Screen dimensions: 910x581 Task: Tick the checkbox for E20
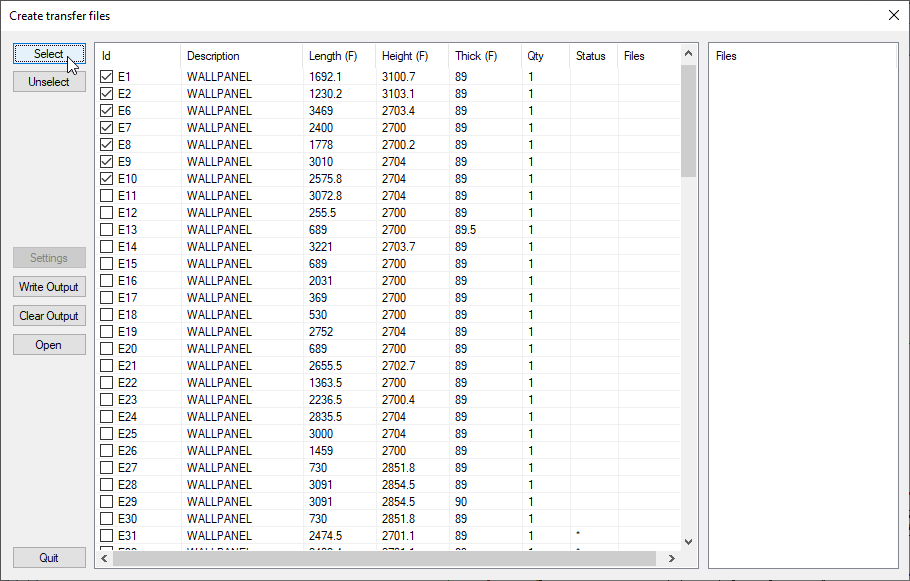[107, 349]
